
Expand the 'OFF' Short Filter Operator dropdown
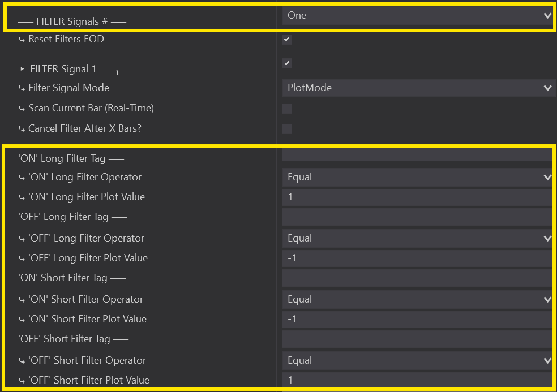pos(417,360)
